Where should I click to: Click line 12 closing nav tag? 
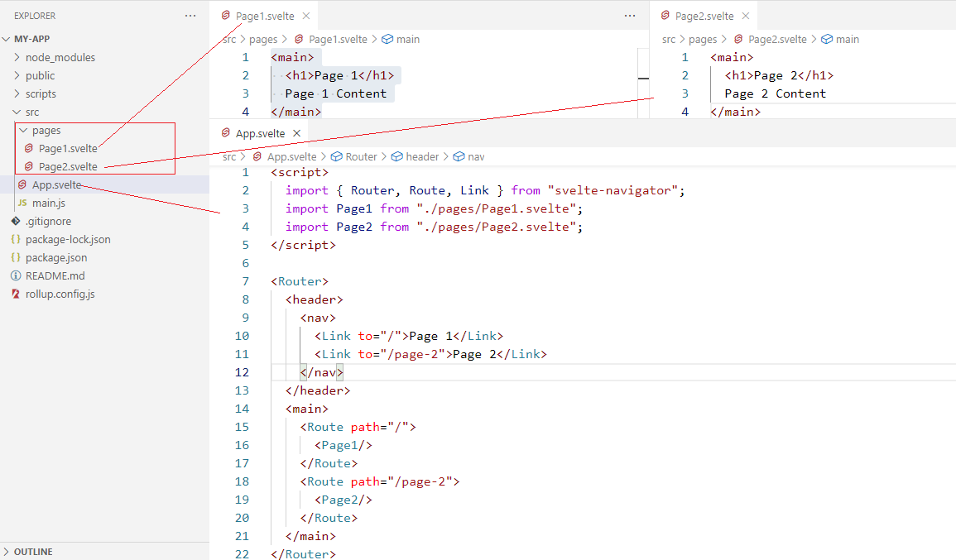[319, 372]
